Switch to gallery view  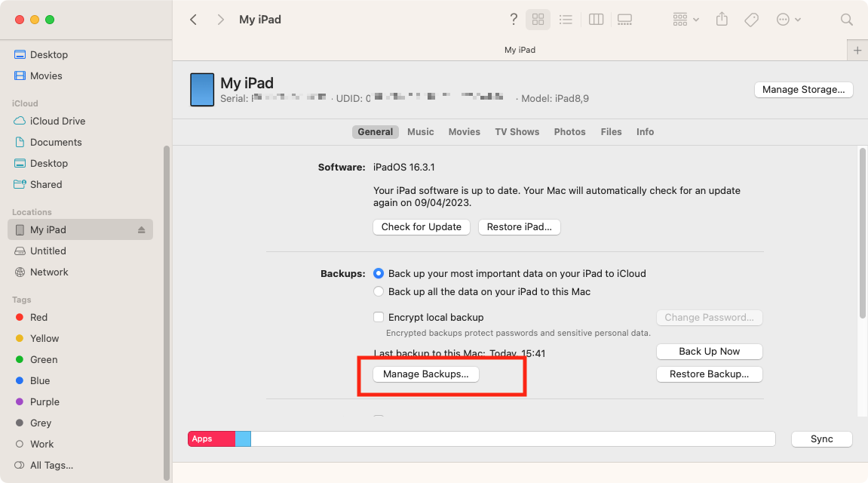tap(624, 20)
